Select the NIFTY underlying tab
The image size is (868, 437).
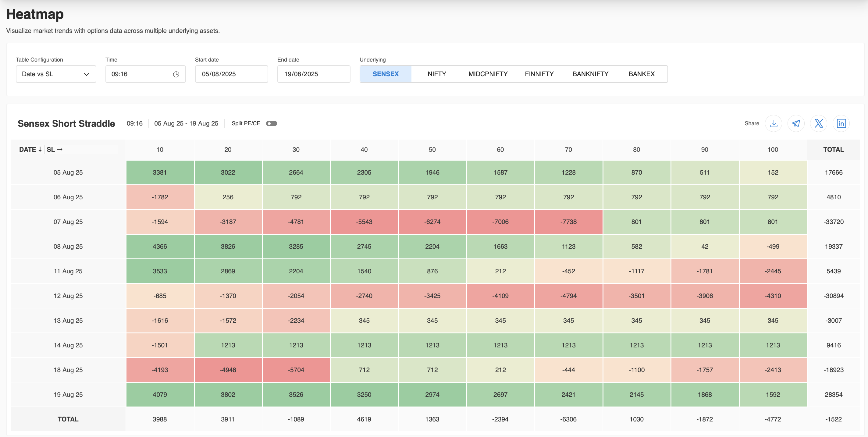tap(437, 74)
